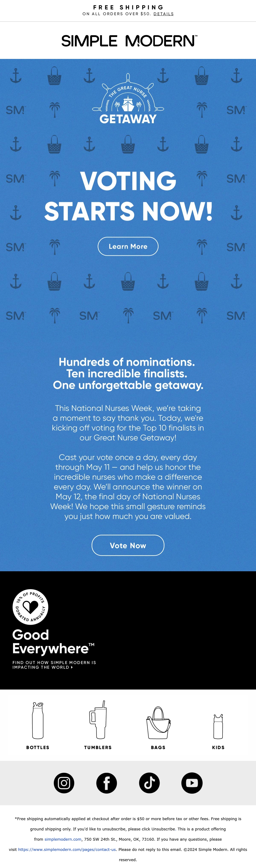Click the Vote Now button

(x=128, y=545)
